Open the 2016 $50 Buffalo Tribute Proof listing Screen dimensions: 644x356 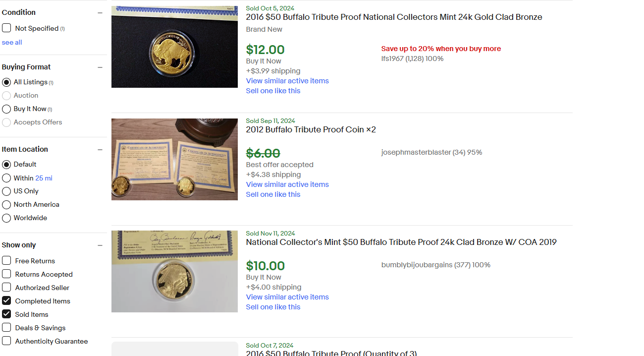click(394, 16)
